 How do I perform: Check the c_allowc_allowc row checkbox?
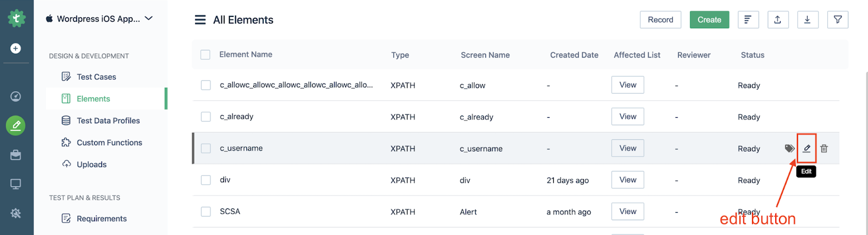[x=206, y=85]
